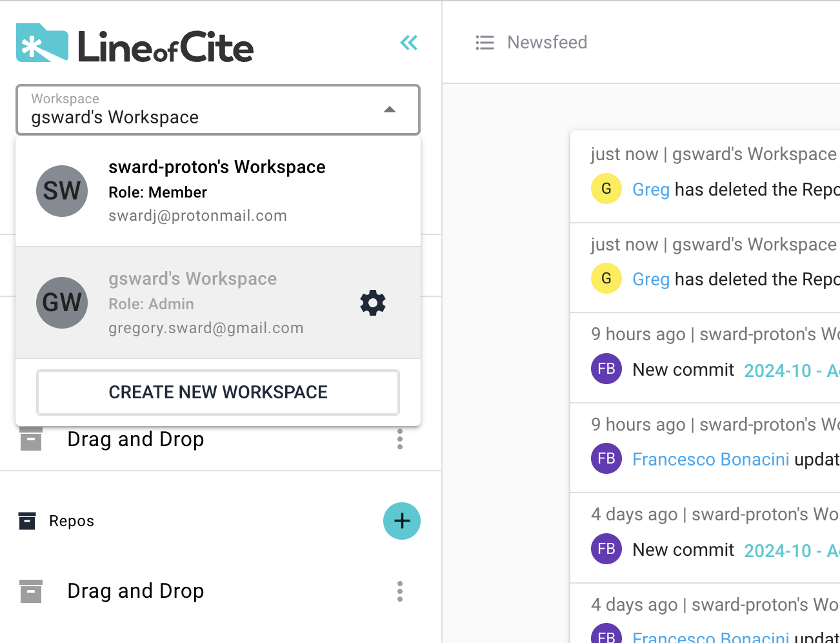Click the Newsfeed heading
This screenshot has width=840, height=643.
click(547, 43)
